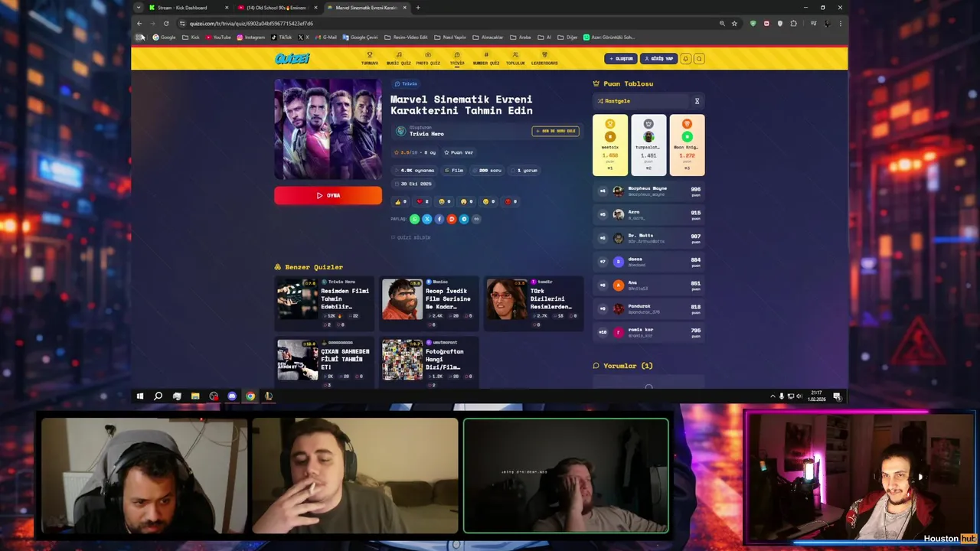Open the Windows Start menu
980x551 pixels.
click(139, 396)
